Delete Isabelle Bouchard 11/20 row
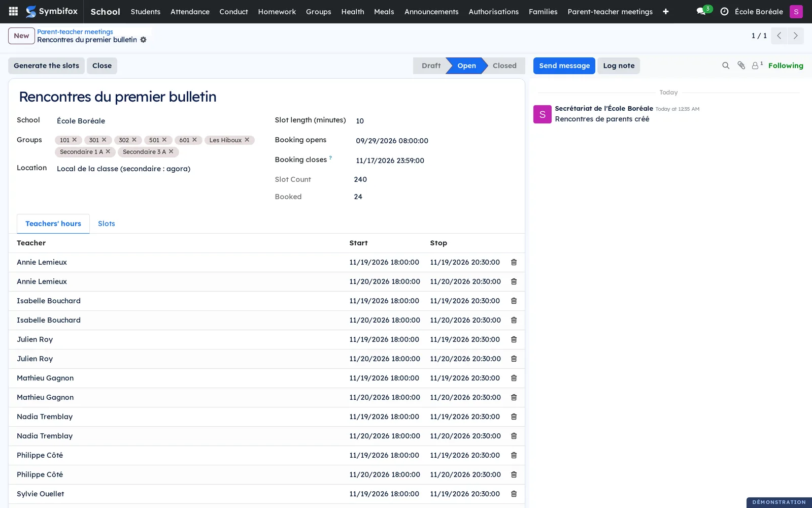The width and height of the screenshot is (812, 508). (x=514, y=320)
